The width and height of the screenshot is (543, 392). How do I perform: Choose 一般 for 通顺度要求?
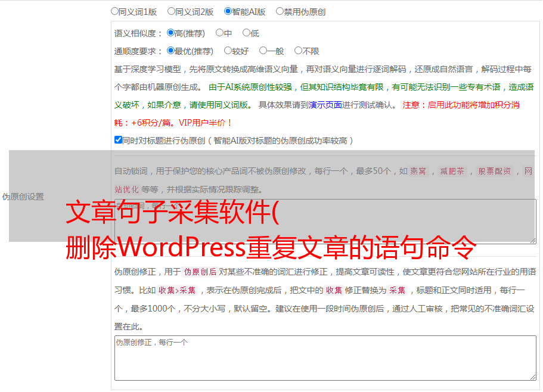263,51
